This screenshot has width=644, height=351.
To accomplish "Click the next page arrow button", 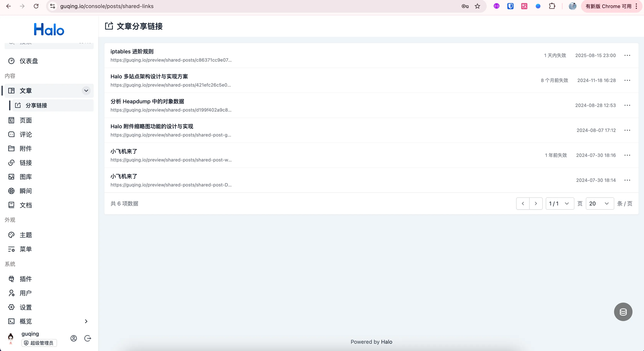I will click(x=536, y=204).
